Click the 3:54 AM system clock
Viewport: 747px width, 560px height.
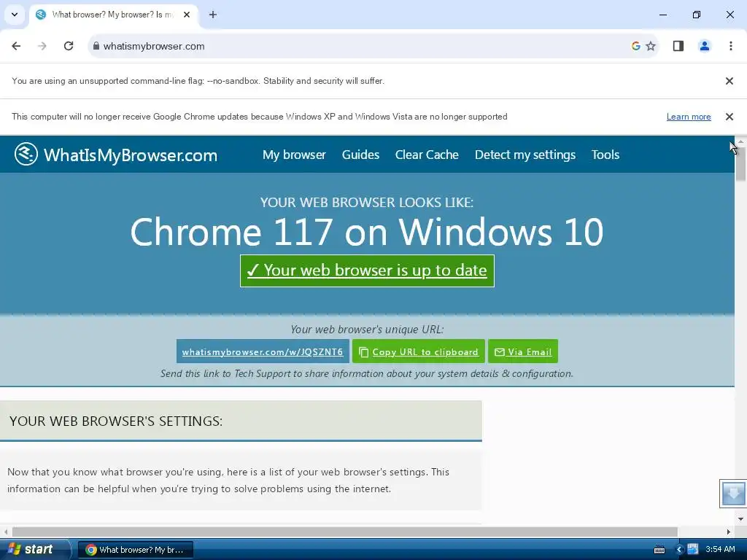(x=720, y=550)
